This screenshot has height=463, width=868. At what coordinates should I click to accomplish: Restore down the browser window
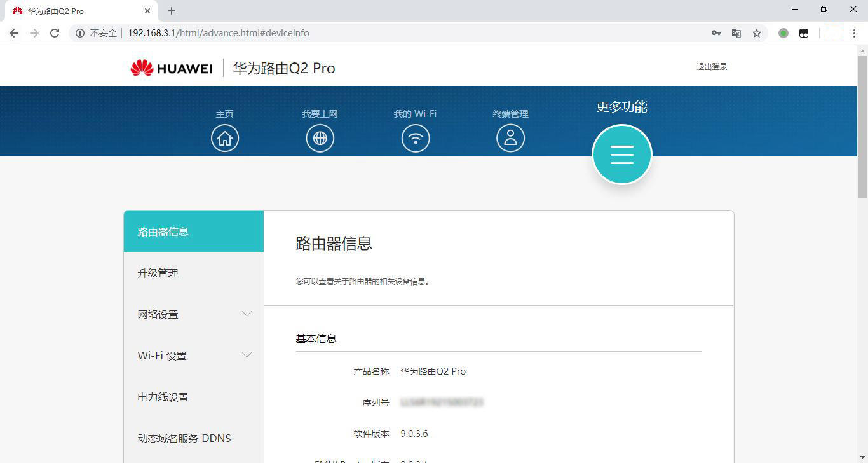824,9
